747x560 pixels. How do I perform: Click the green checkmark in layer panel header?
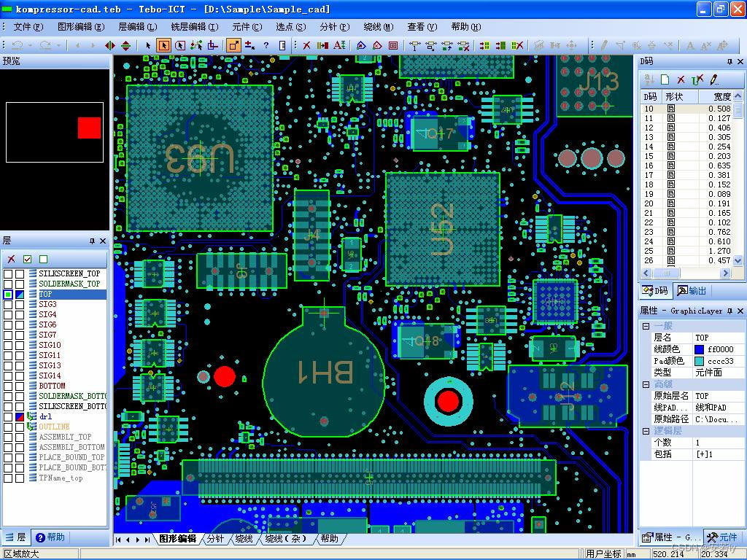(26, 260)
